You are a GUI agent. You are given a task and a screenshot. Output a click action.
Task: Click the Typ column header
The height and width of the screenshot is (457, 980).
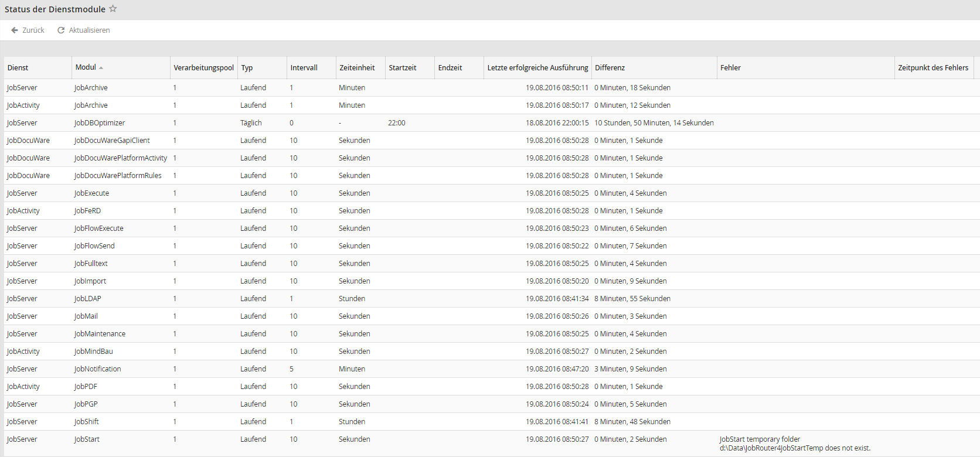pos(247,68)
